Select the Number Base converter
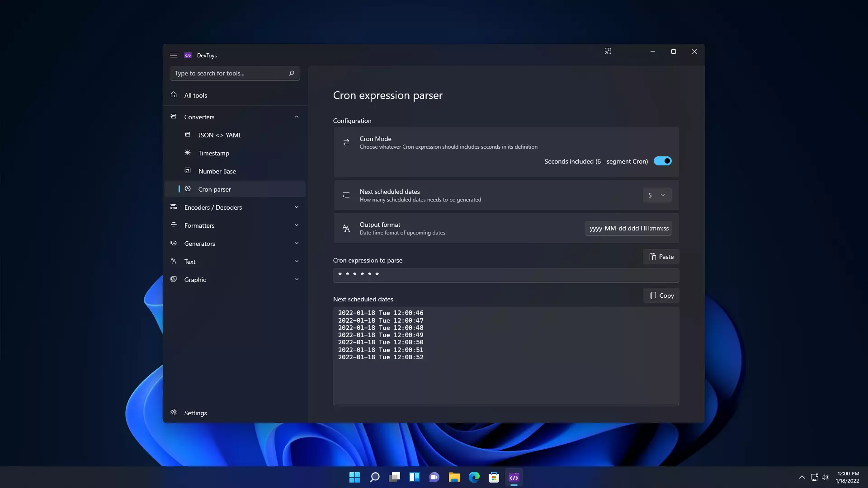This screenshot has width=868, height=488. click(x=235, y=171)
